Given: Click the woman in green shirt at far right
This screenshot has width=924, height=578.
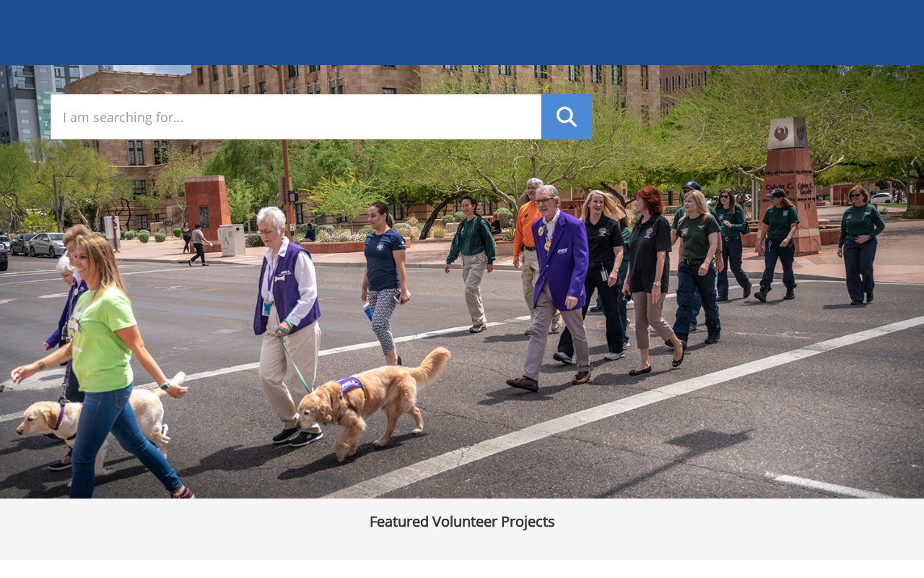Looking at the screenshot, I should point(860,244).
